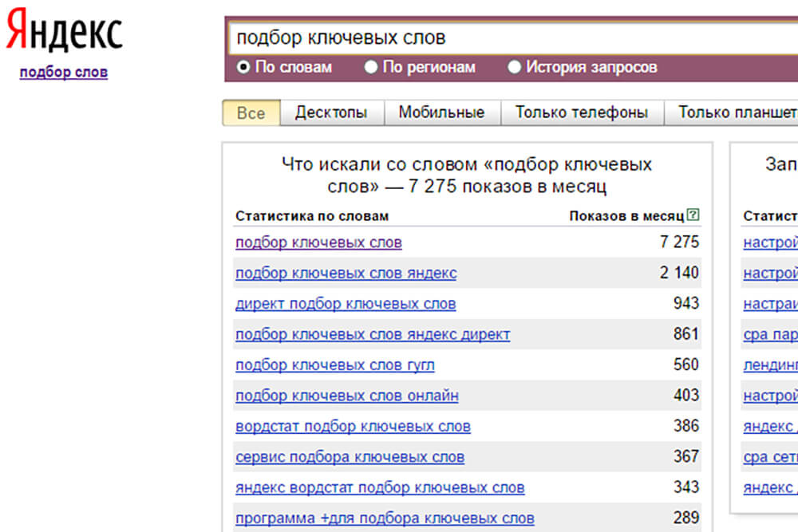Switch to the Все tab
The height and width of the screenshot is (532, 798).
[x=251, y=113]
